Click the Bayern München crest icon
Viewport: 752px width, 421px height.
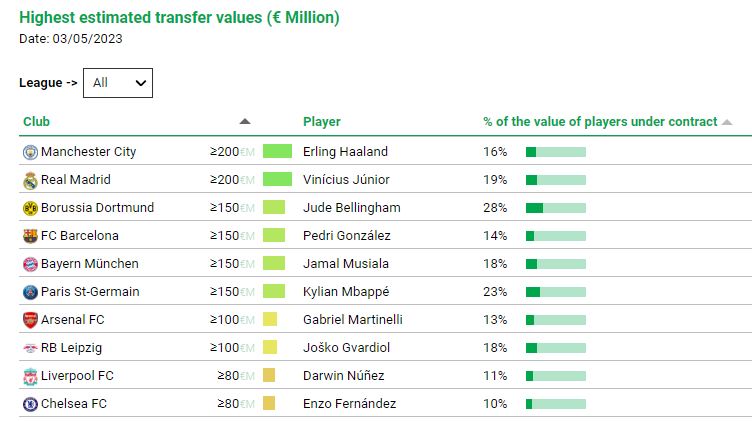[30, 264]
